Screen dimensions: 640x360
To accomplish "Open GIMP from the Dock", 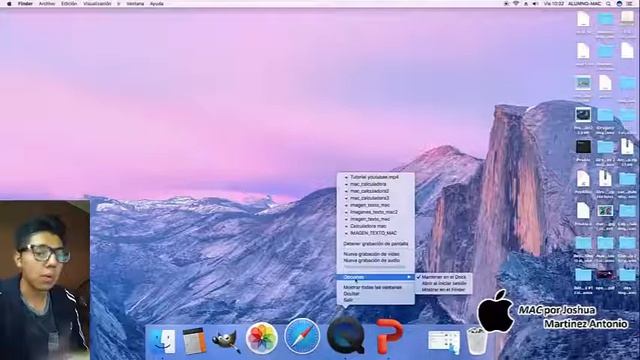I will (226, 341).
